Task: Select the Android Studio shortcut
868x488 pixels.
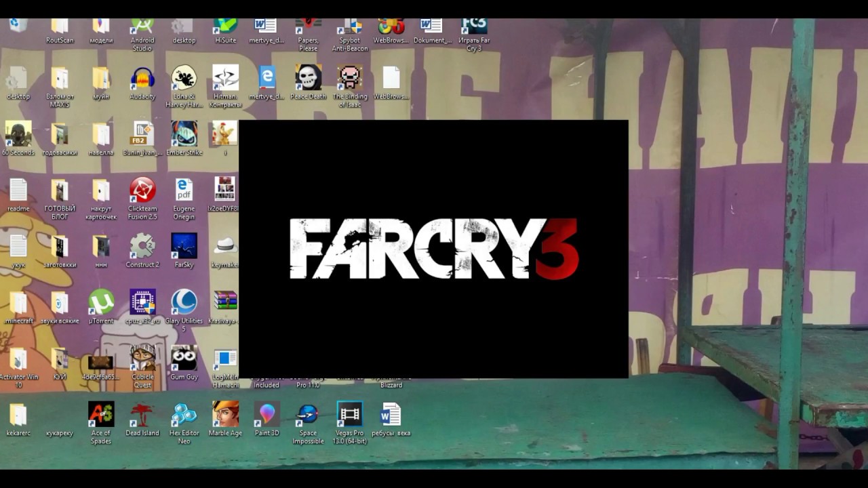Action: click(142, 35)
